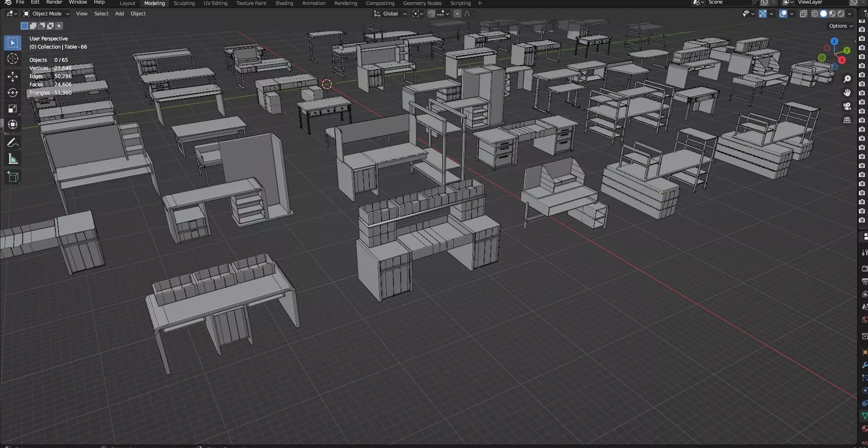868x448 pixels.
Task: Add a new view layer with the copy icon
Action: [854, 2]
